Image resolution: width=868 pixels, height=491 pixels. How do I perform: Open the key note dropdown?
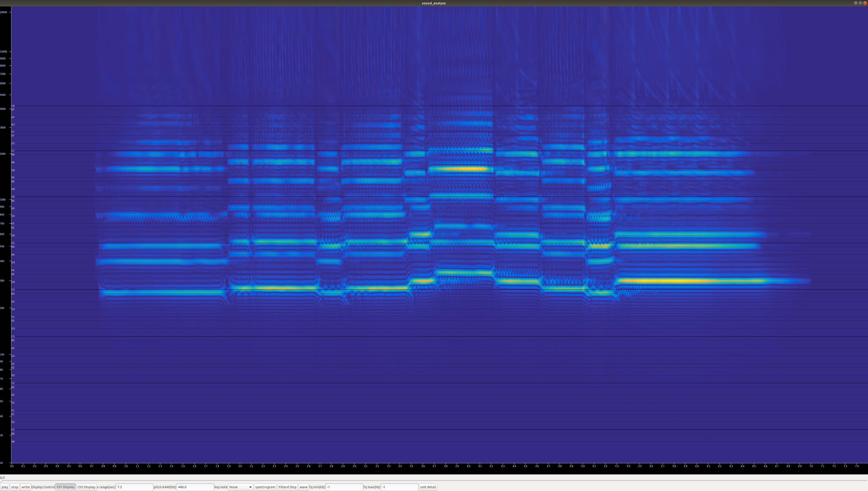[x=240, y=487]
